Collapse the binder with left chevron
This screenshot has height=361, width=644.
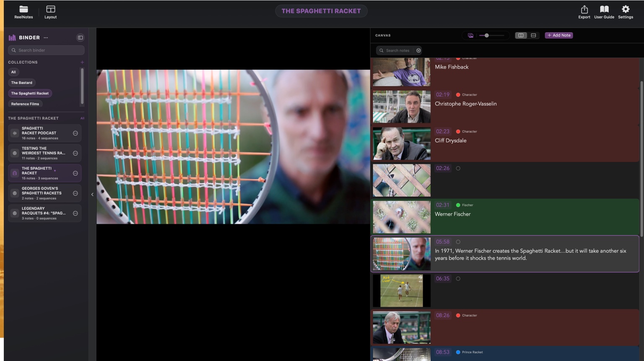[x=92, y=194]
